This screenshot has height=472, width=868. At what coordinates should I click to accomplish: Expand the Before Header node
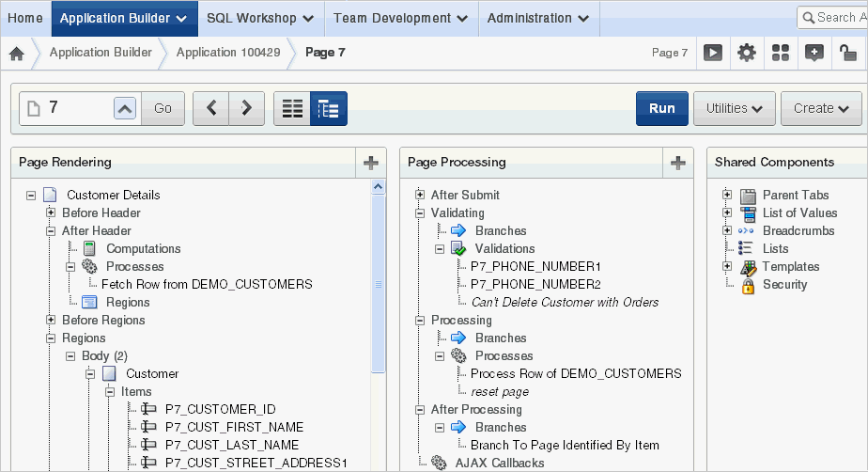[x=51, y=212]
